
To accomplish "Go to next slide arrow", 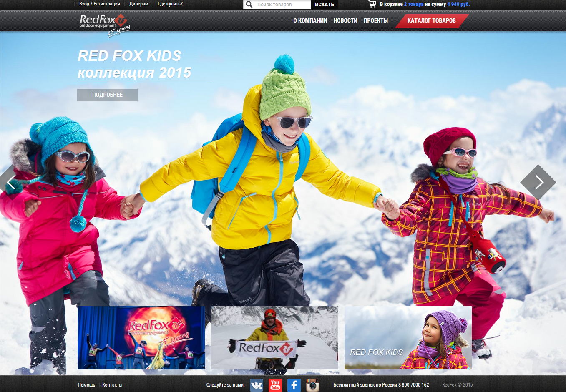I will pyautogui.click(x=538, y=182).
